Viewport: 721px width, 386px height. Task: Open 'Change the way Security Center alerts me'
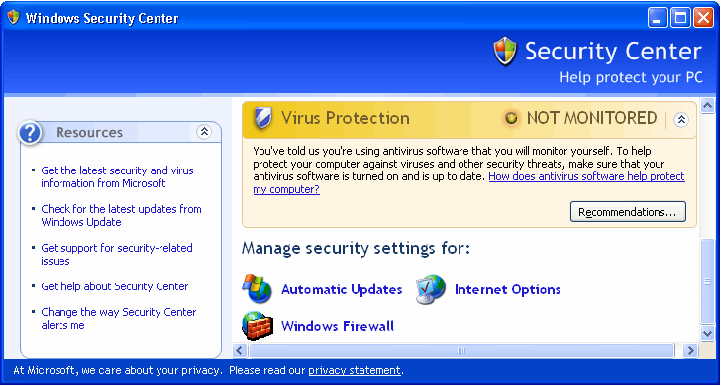coord(119,318)
